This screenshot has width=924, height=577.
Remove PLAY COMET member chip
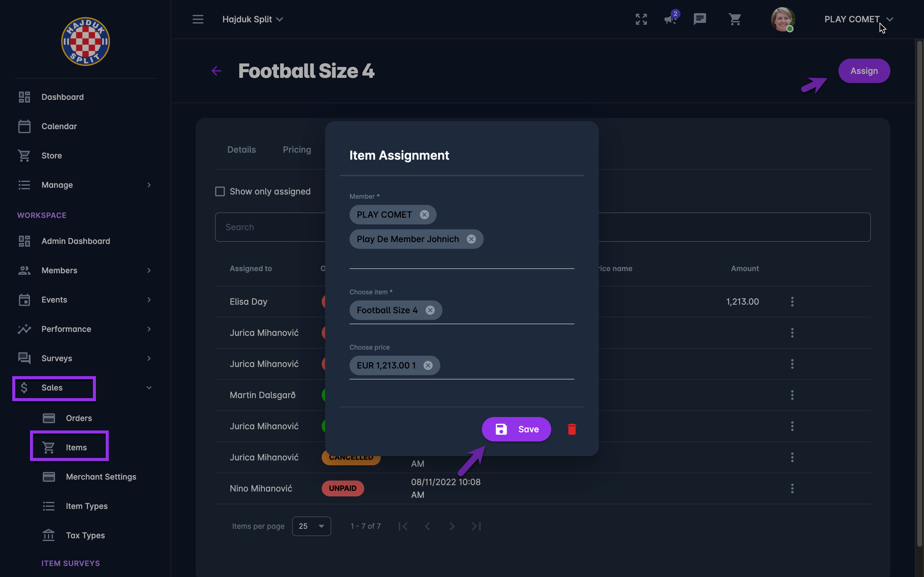click(424, 214)
